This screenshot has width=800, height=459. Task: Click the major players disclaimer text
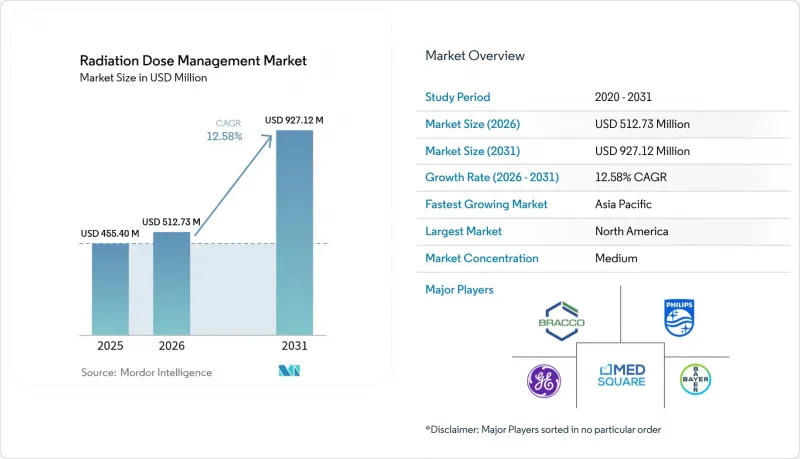543,429
